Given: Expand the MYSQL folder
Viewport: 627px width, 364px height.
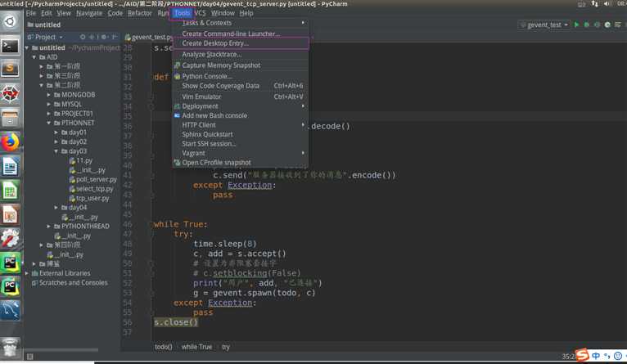Looking at the screenshot, I should coord(49,104).
